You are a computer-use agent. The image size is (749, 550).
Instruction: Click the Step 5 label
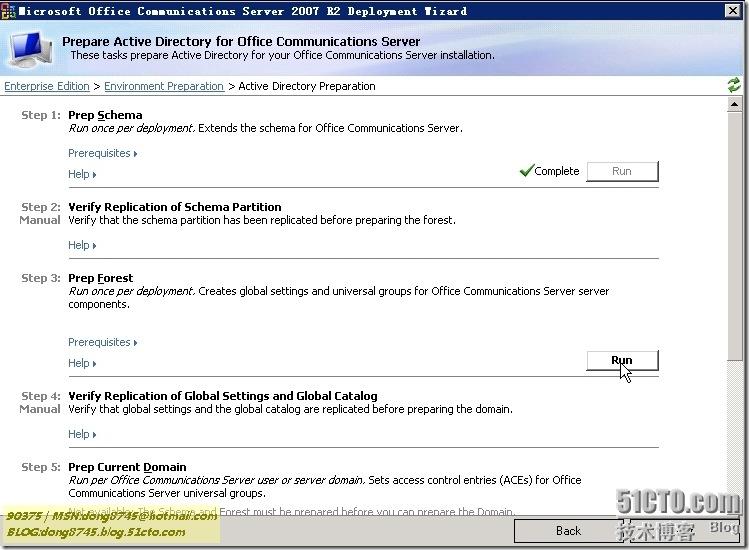41,467
